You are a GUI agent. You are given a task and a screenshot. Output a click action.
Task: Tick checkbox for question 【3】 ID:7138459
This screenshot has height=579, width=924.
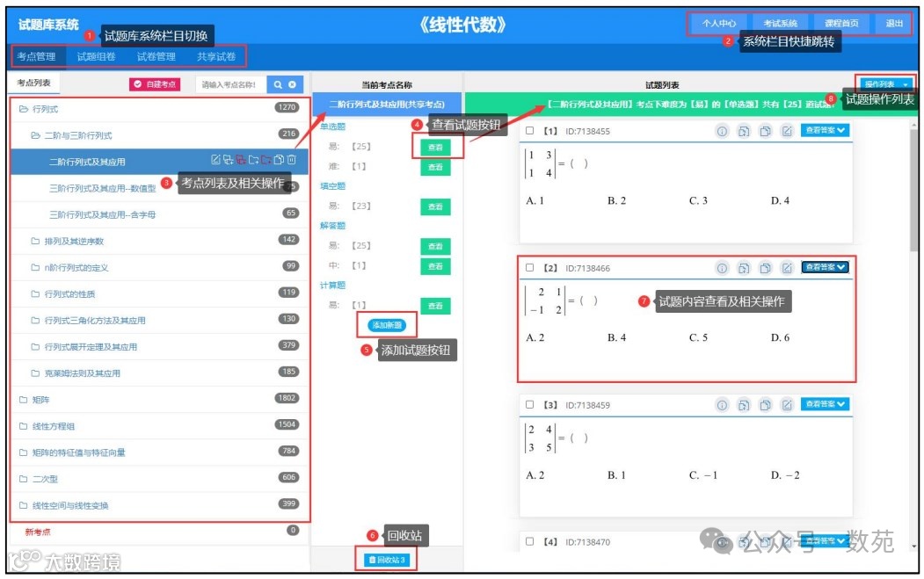[530, 405]
